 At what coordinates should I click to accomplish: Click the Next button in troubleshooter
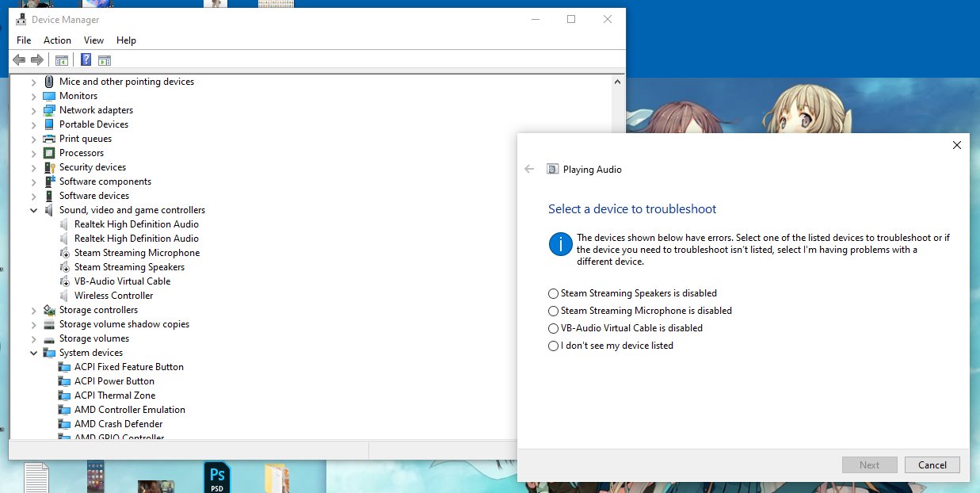pos(870,465)
